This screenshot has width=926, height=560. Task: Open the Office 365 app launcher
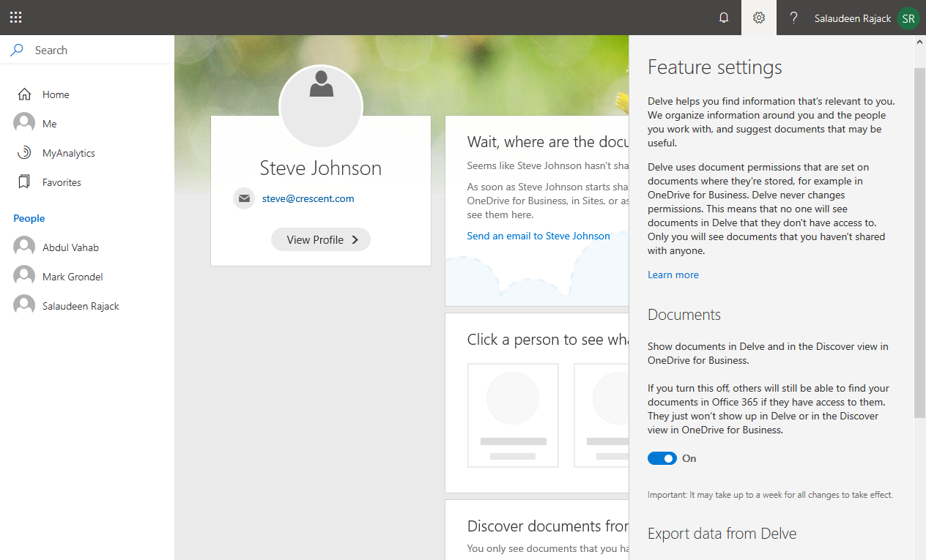point(15,17)
